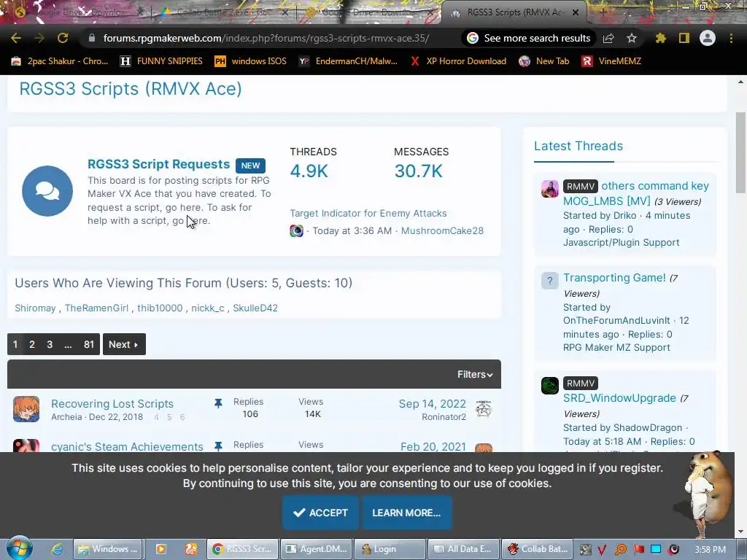This screenshot has width=747, height=560.
Task: View user TheRamenGirl's profile
Action: pyautogui.click(x=96, y=308)
